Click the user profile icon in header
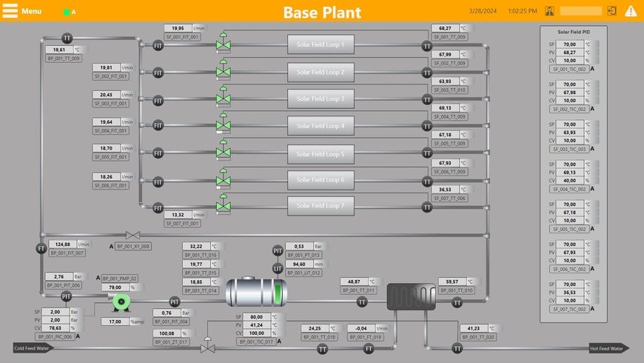The width and height of the screenshot is (644, 363). (x=549, y=11)
